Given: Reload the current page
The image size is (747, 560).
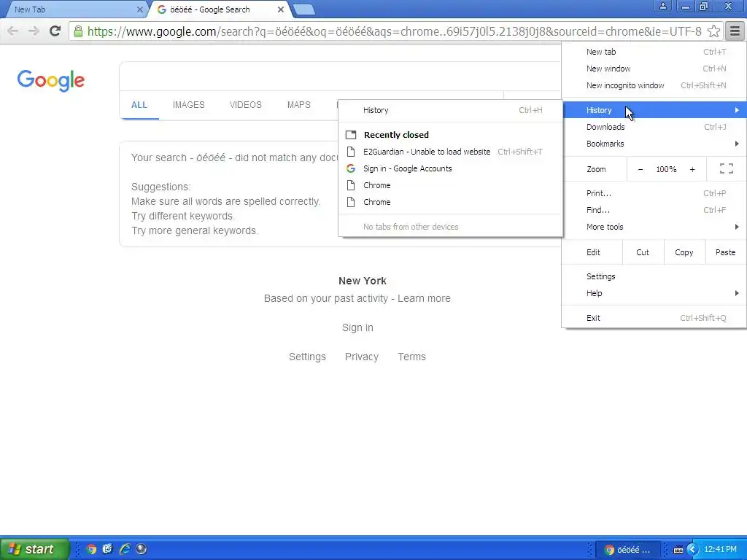Looking at the screenshot, I should coord(55,31).
